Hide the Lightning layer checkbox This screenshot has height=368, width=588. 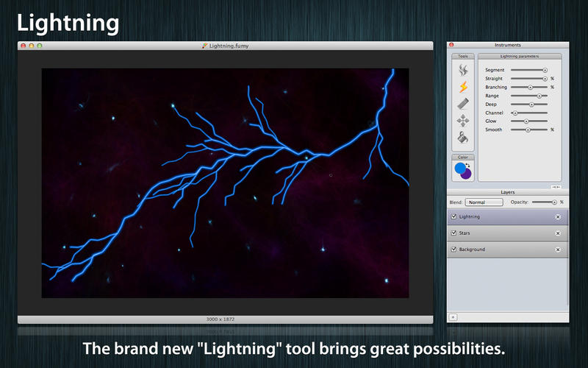(x=453, y=217)
